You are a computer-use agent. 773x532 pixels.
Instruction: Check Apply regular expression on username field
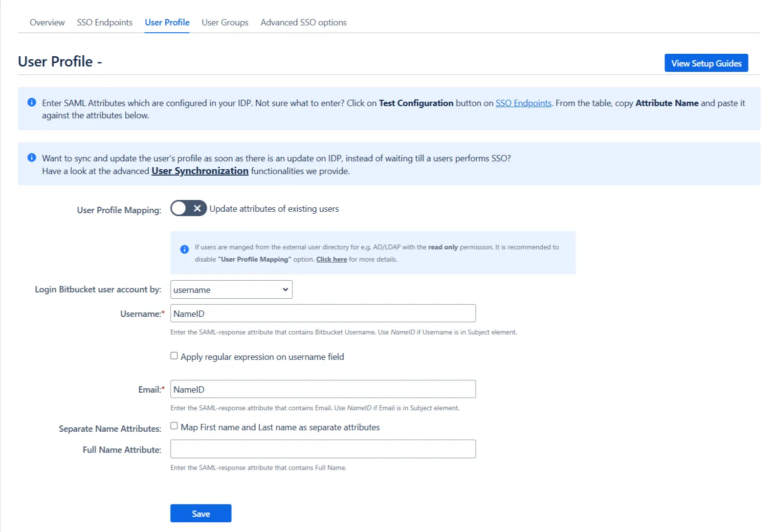click(x=174, y=355)
